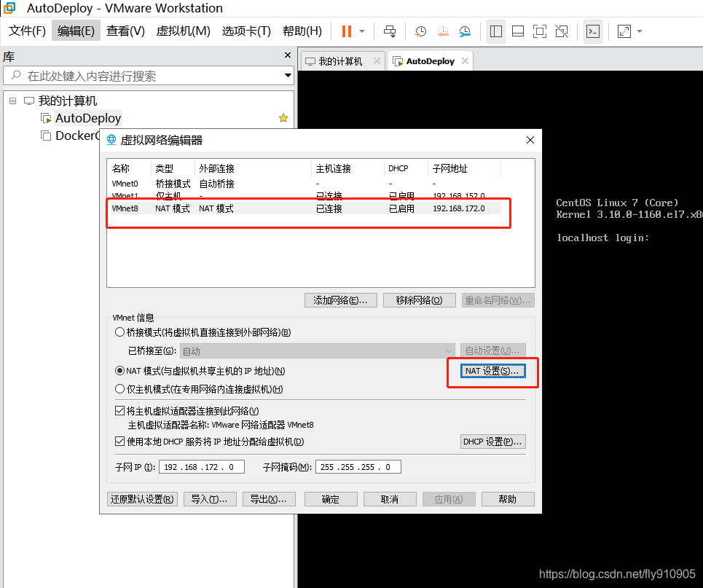Open the 编辑(E) menu
This screenshot has height=588, width=703.
(x=76, y=31)
